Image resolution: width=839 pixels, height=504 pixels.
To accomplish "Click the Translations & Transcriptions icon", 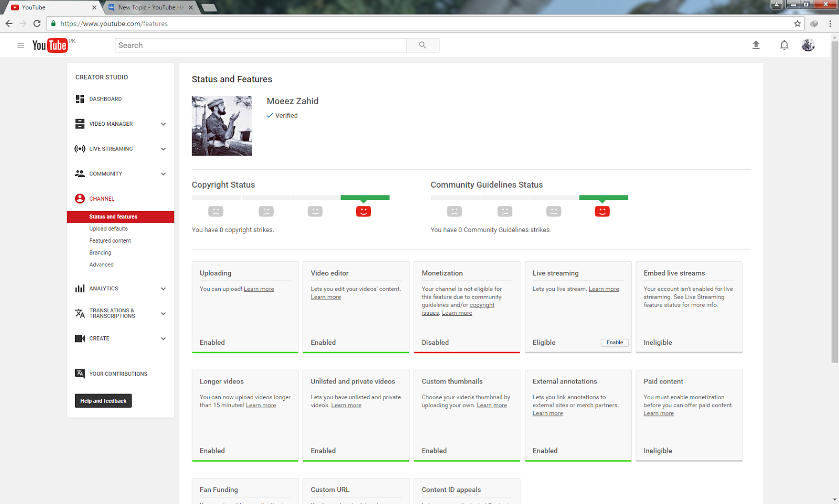I will [x=80, y=313].
